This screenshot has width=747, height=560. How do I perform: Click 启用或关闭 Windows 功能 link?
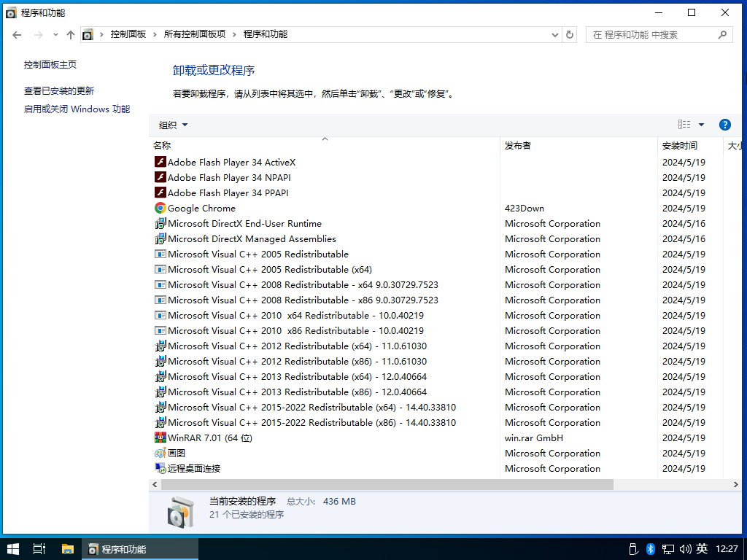77,109
